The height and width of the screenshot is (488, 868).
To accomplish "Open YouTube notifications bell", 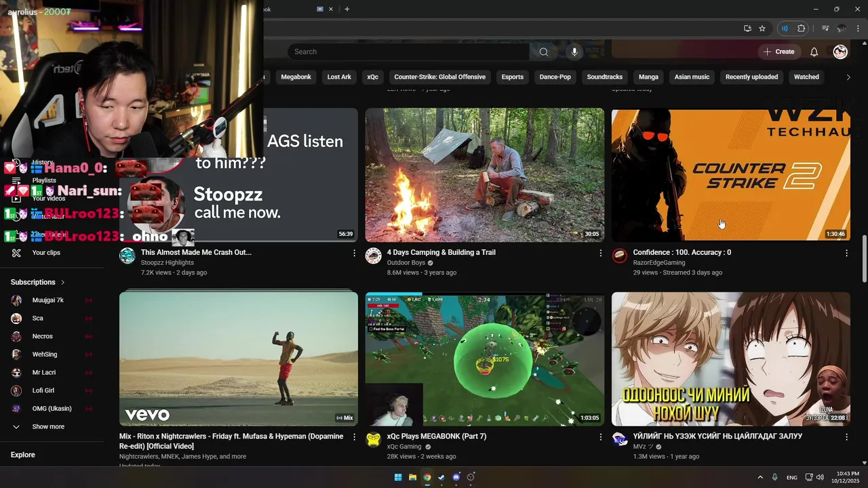I will 814,52.
